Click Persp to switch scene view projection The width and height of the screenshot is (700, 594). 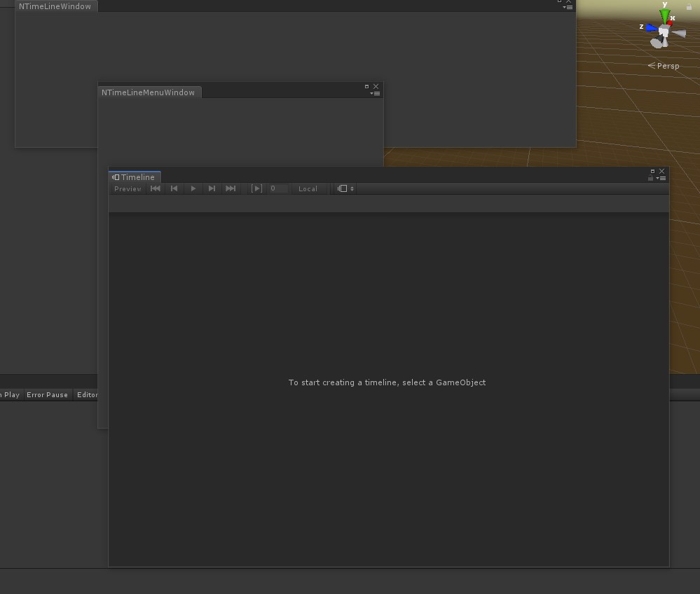click(x=667, y=66)
